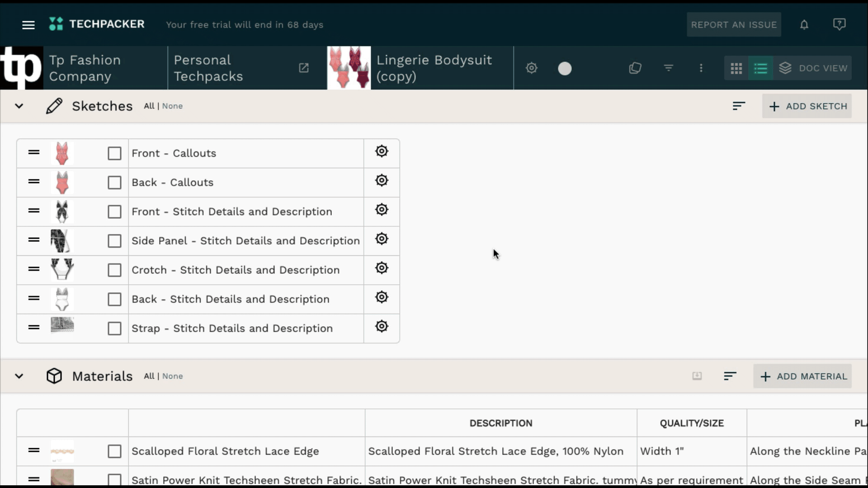Viewport: 868px width, 488px height.
Task: Click drag handle of Back - Callouts row
Action: pyautogui.click(x=34, y=182)
